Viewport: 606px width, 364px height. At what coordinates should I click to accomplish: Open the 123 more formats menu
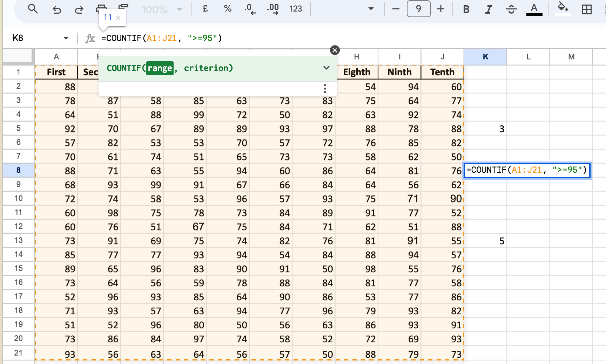point(296,9)
